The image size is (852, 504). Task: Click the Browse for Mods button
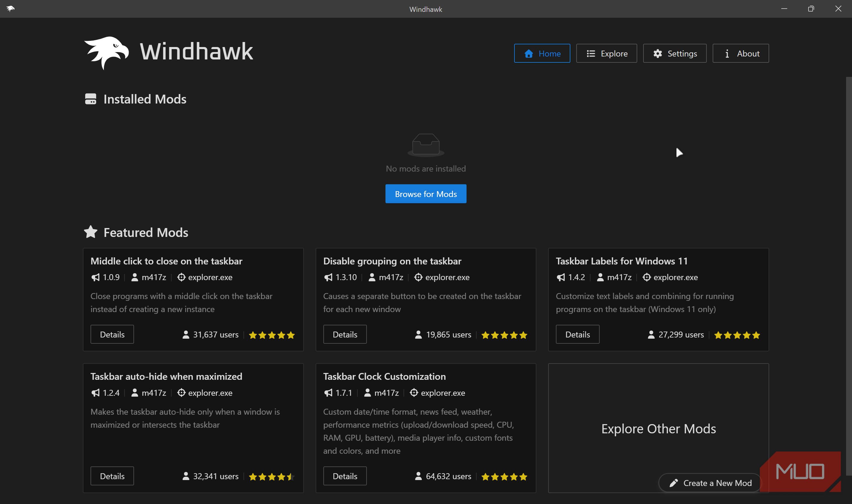coord(426,194)
